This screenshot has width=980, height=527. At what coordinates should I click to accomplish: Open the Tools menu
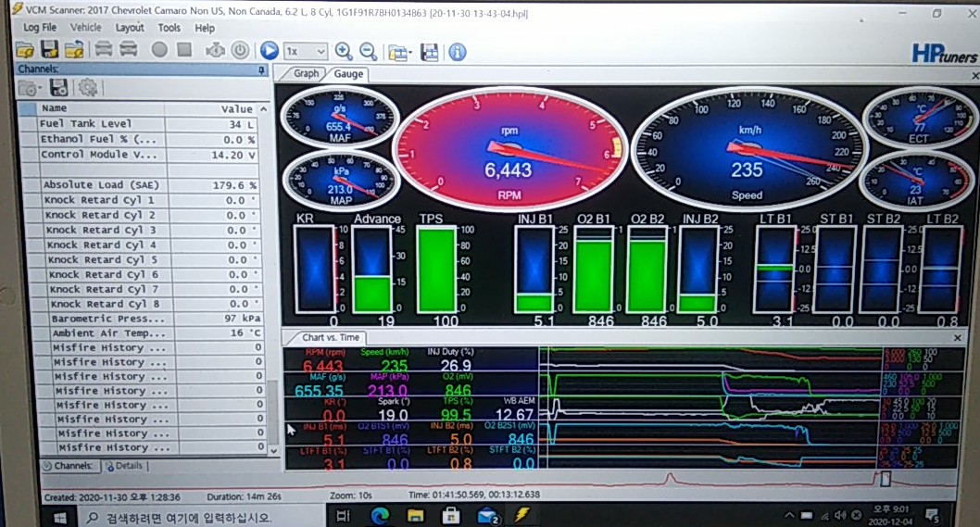[169, 28]
